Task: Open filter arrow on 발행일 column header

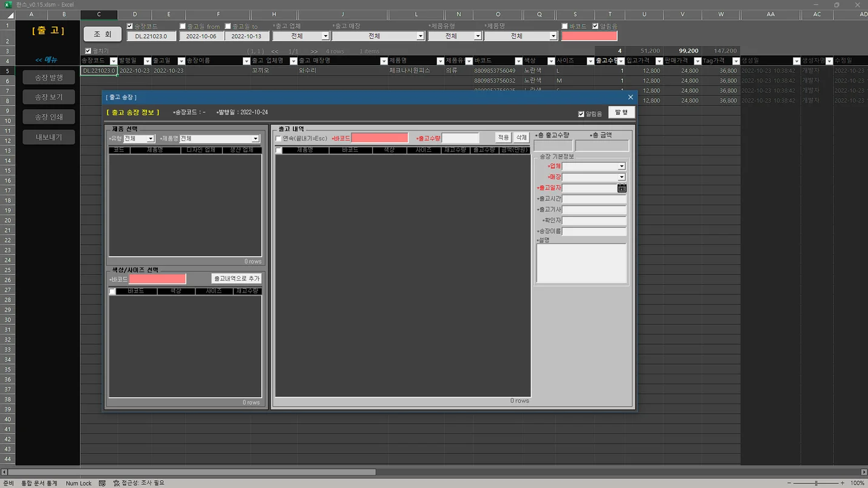Action: [147, 61]
